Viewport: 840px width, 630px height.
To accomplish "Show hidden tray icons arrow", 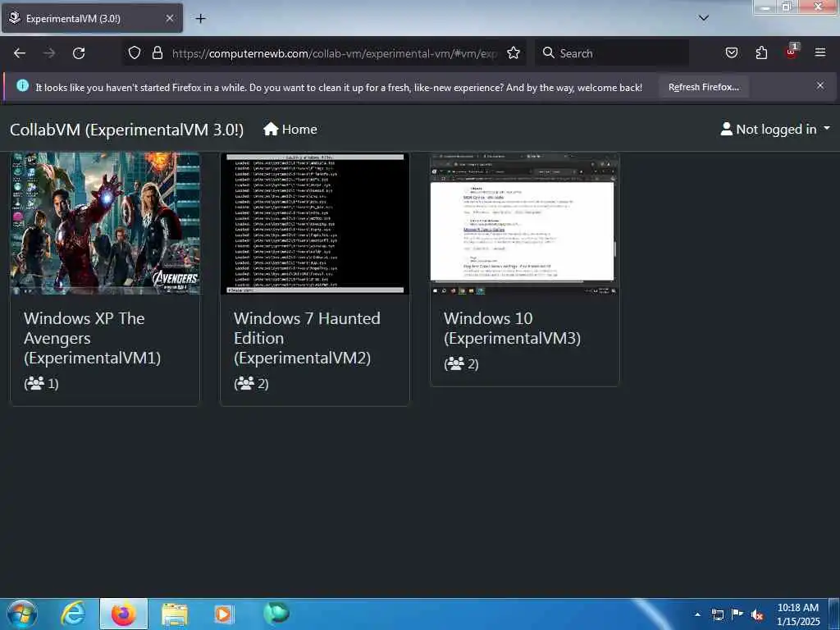I will click(697, 614).
